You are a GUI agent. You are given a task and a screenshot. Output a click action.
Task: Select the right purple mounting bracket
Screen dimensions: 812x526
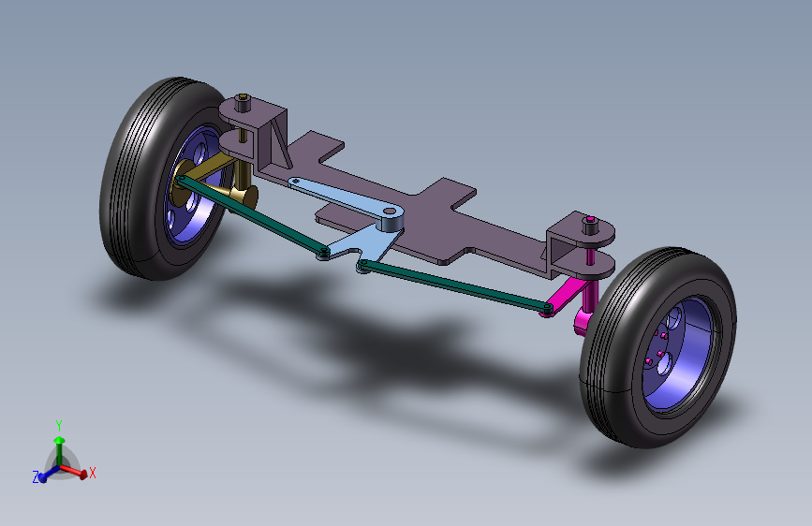tap(580, 243)
